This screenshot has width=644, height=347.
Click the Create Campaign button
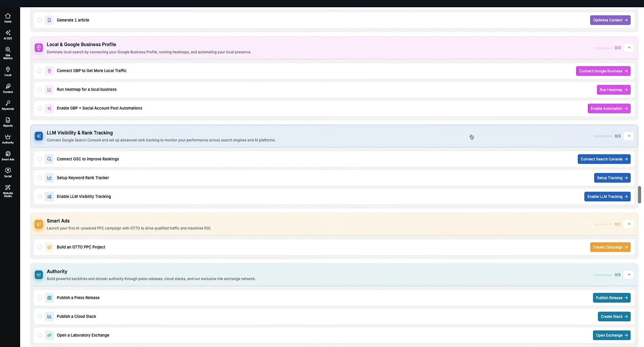click(610, 247)
